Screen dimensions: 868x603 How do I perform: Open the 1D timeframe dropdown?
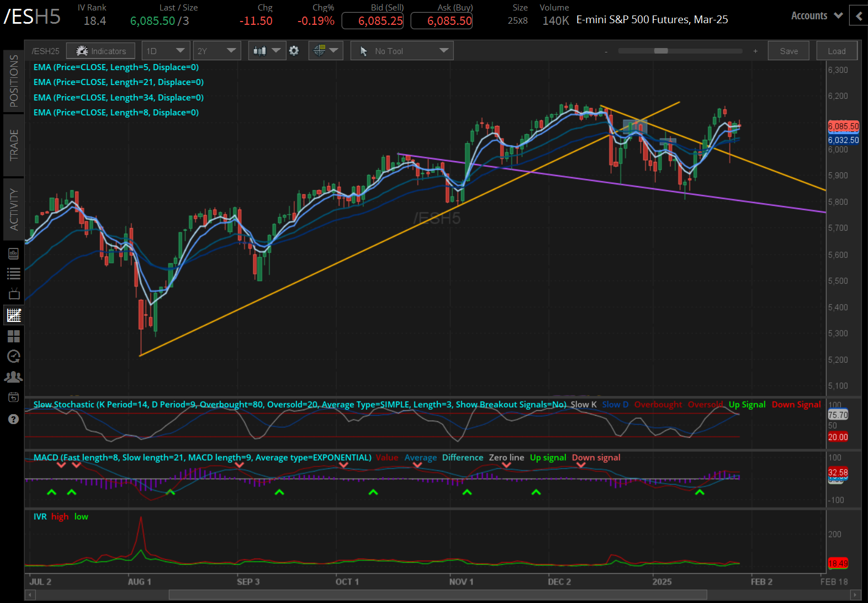pos(166,51)
